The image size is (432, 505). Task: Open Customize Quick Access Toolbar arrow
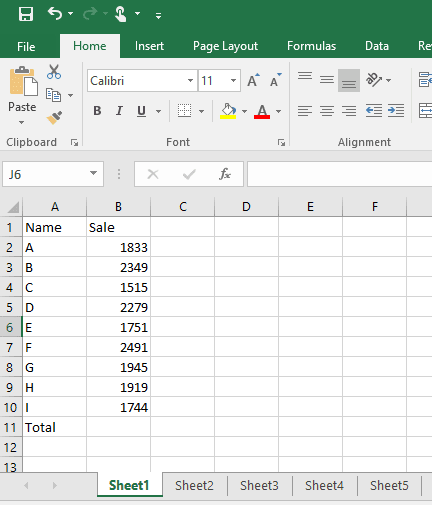[159, 15]
